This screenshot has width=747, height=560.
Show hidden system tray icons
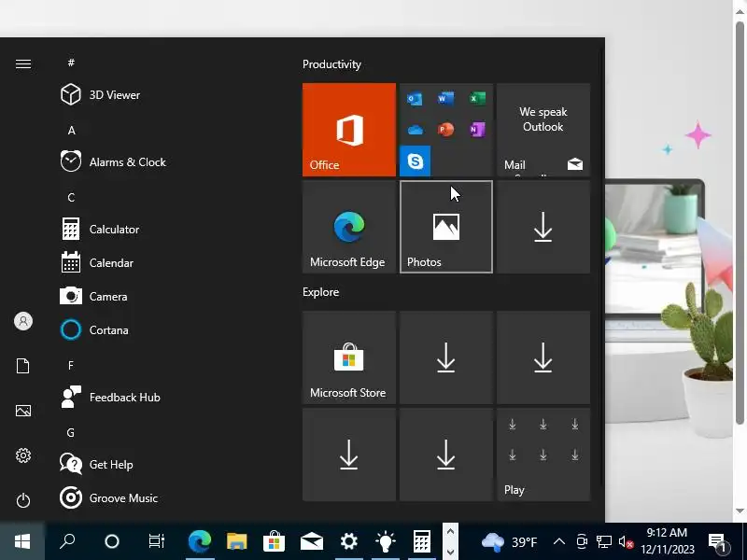(559, 541)
